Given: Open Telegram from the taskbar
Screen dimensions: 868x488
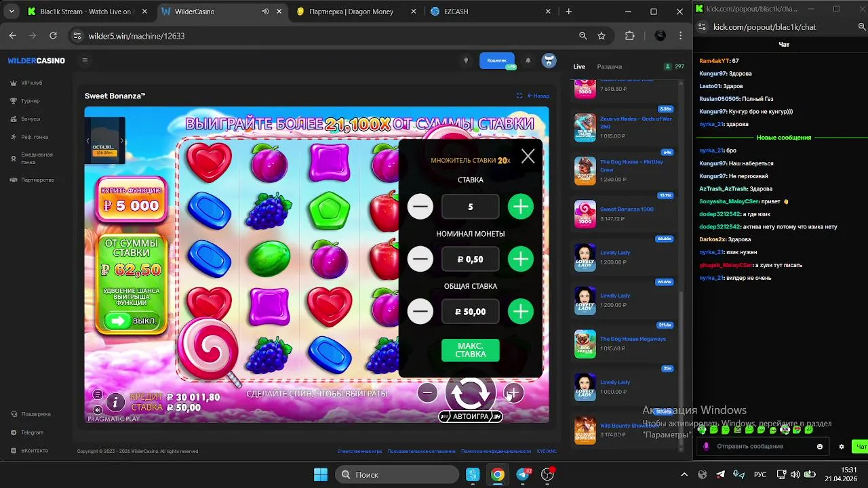Looking at the screenshot, I should click(523, 474).
